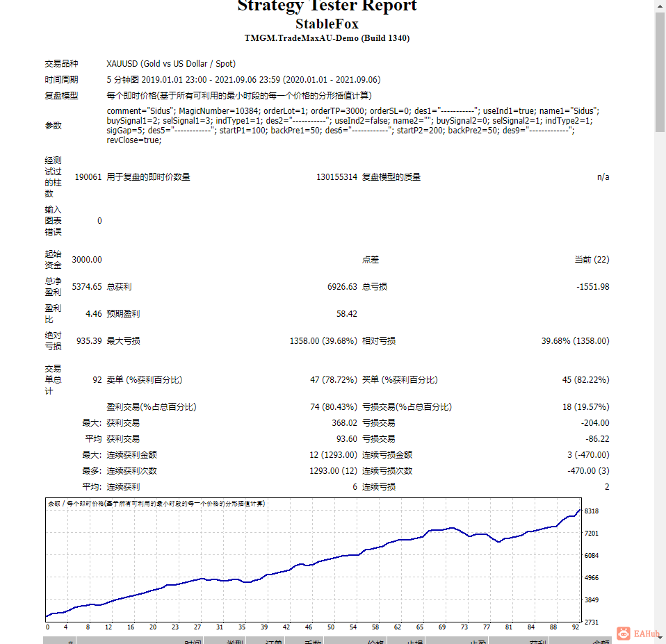Click the spread value 当前 (22)

[592, 260]
